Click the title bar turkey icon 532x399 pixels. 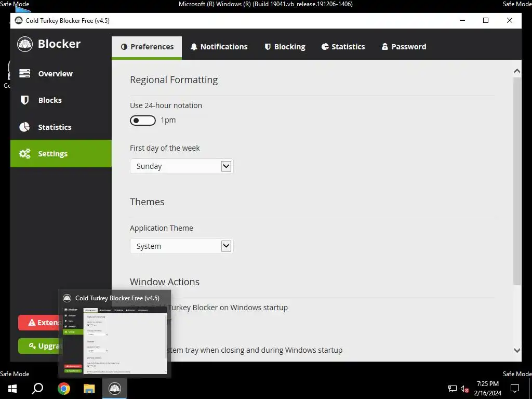[x=19, y=21]
